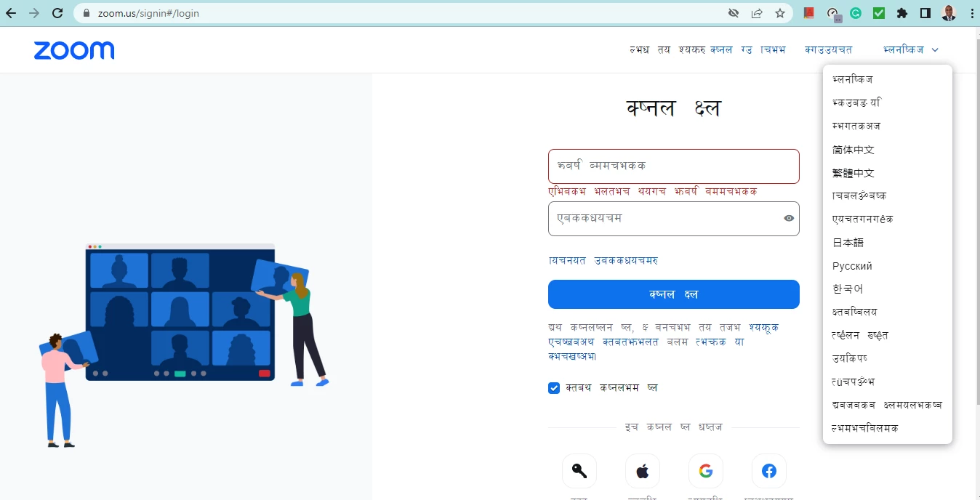Collapse the language dropdown in the header

tap(911, 50)
